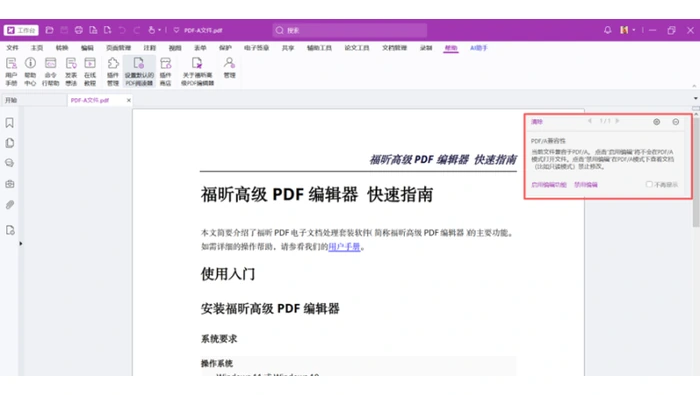Check the 不再提示 checkbox
This screenshot has width=700, height=395.
649,184
